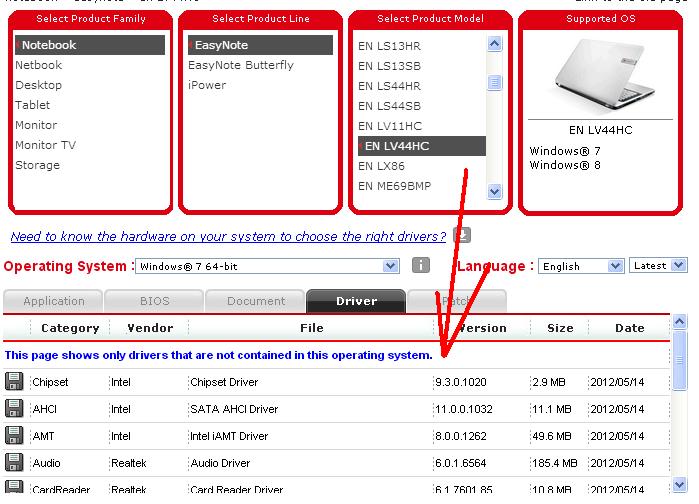699x504 pixels.
Task: Download the Realtek Audio Driver via its disk icon
Action: coord(14,463)
